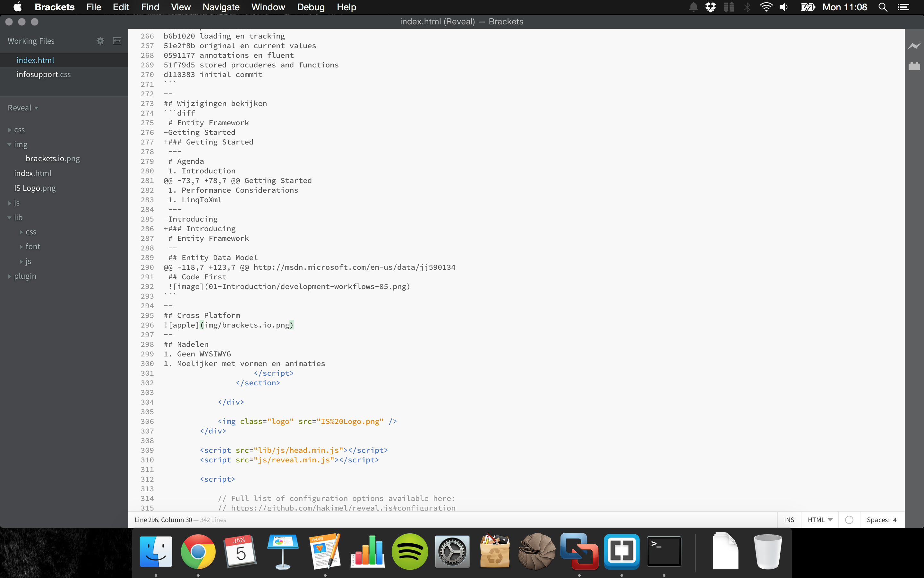
Task: Click Dropbox menu bar icon
Action: (x=711, y=7)
